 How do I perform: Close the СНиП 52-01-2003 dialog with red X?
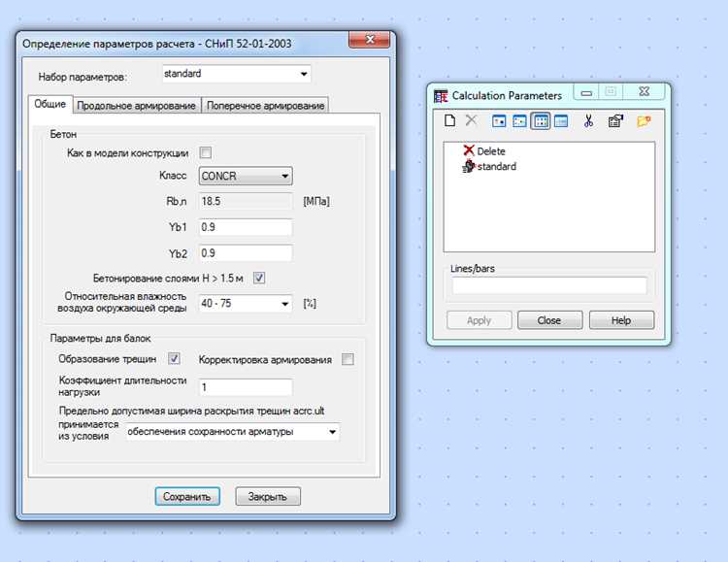coord(369,40)
